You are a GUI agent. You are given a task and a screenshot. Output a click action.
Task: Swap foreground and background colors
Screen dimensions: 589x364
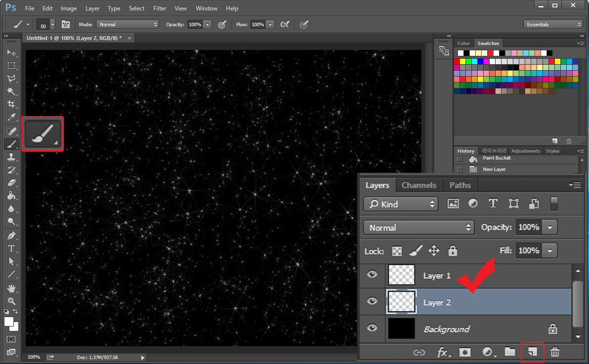15,311
